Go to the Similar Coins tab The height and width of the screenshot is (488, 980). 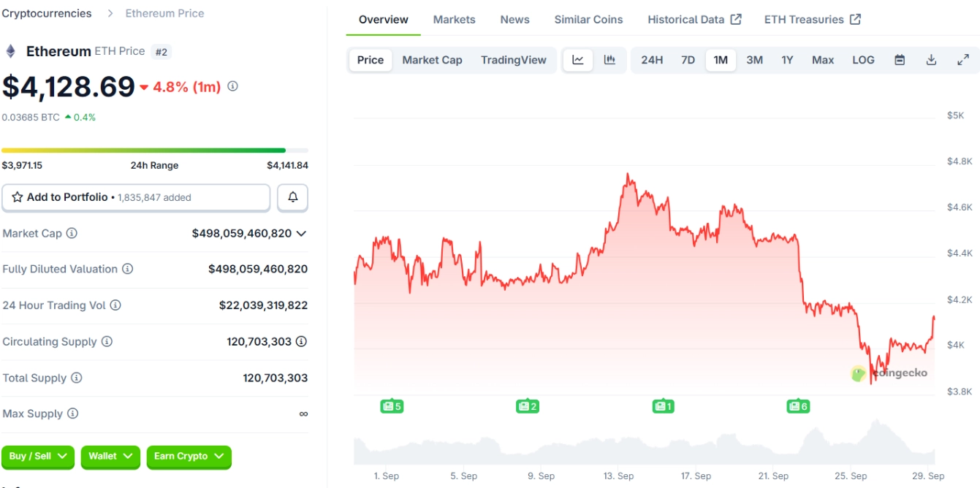[x=588, y=20]
